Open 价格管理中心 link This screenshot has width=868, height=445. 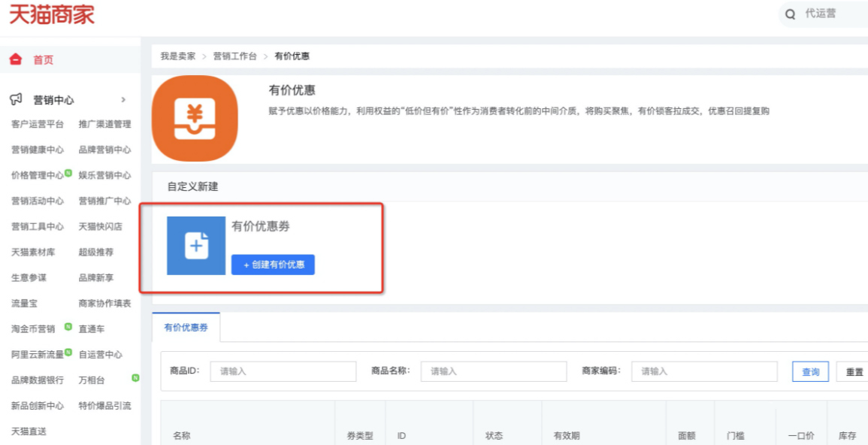37,175
